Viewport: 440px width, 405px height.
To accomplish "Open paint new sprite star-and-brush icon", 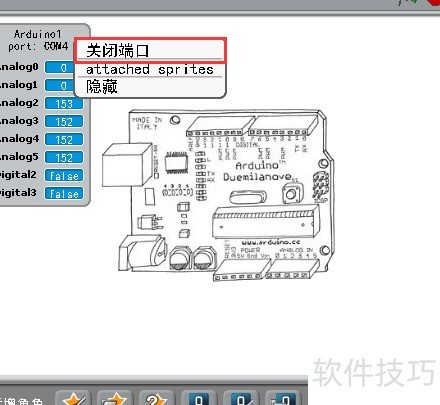I will point(73,398).
